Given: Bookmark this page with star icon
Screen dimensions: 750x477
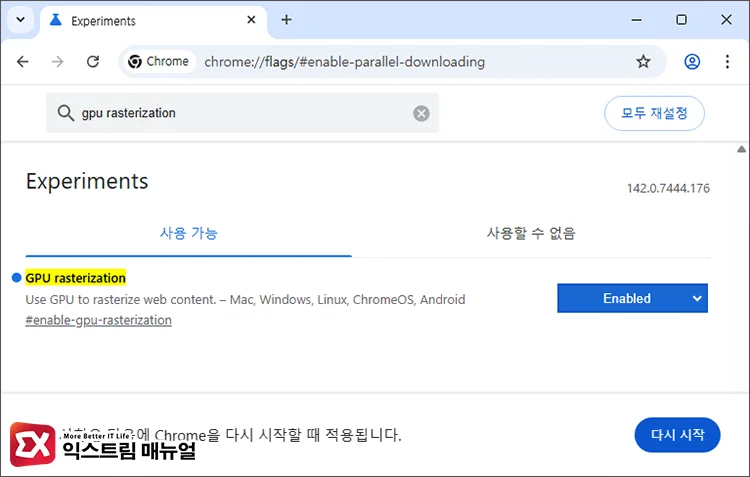Looking at the screenshot, I should [x=643, y=62].
